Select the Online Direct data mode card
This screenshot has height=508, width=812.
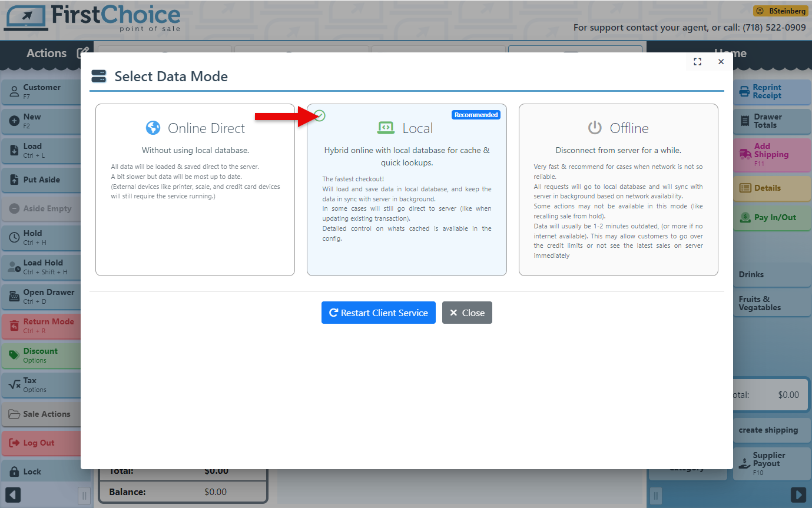195,190
